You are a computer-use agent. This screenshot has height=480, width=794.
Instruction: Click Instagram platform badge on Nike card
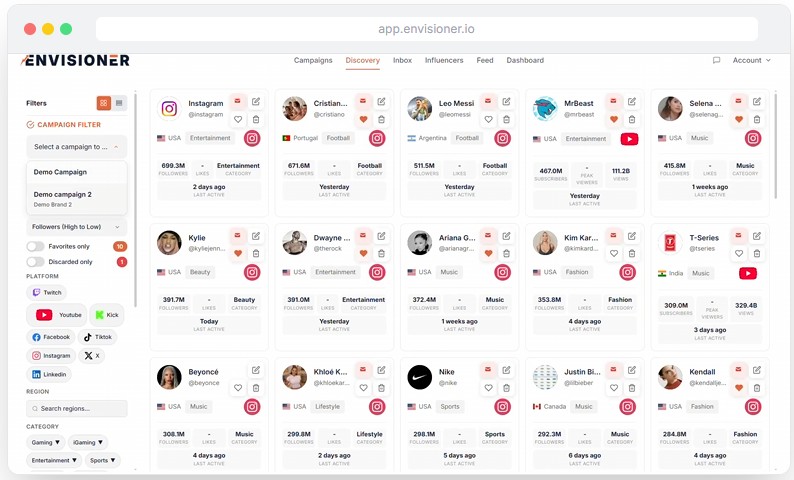pos(502,406)
